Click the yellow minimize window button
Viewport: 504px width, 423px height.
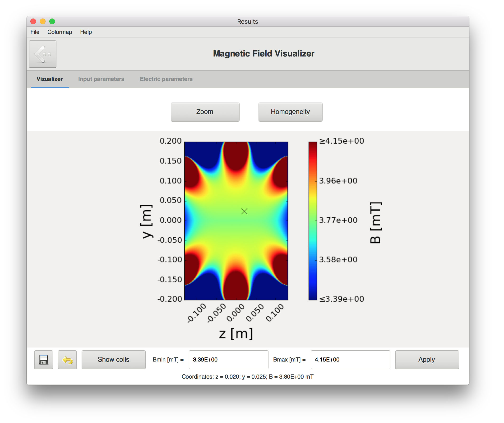click(43, 21)
